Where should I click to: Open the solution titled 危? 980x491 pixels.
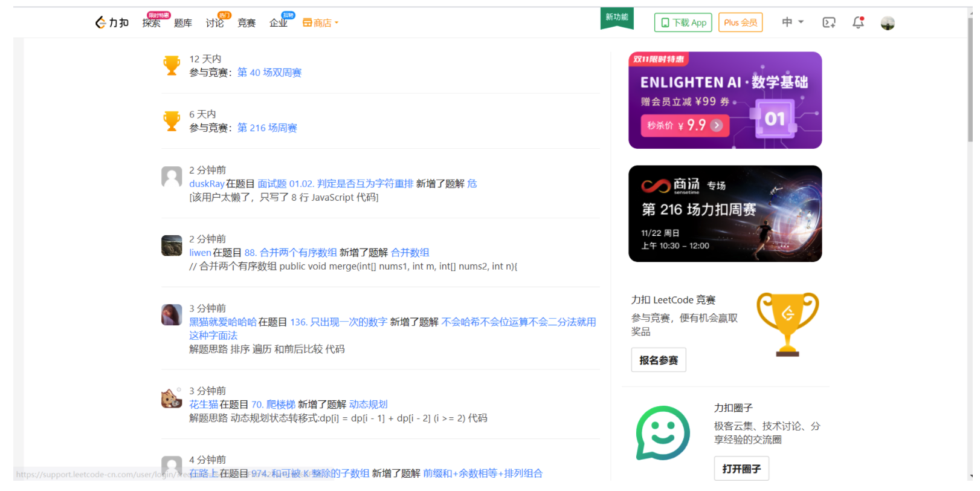click(472, 184)
